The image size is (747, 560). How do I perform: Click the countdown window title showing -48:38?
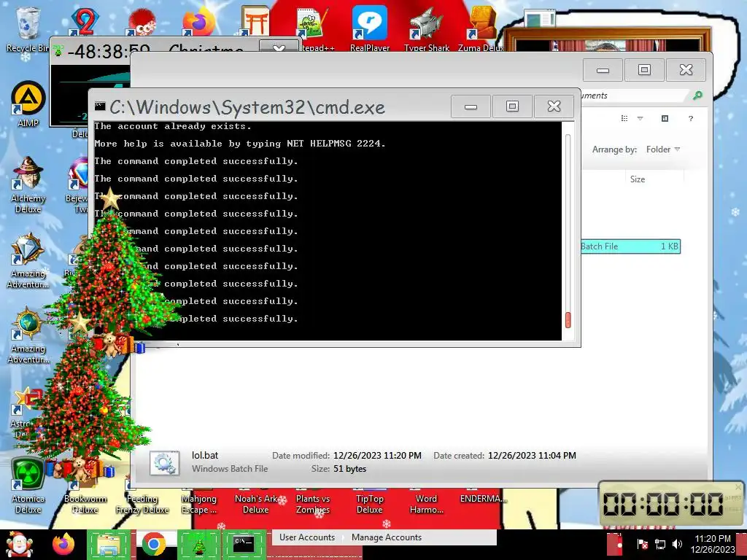pos(155,50)
